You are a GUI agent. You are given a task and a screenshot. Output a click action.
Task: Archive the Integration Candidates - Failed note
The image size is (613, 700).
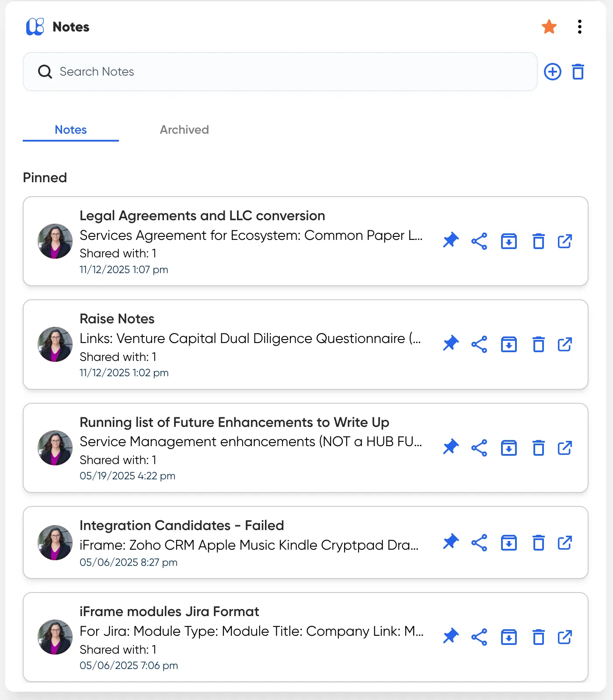[509, 543]
